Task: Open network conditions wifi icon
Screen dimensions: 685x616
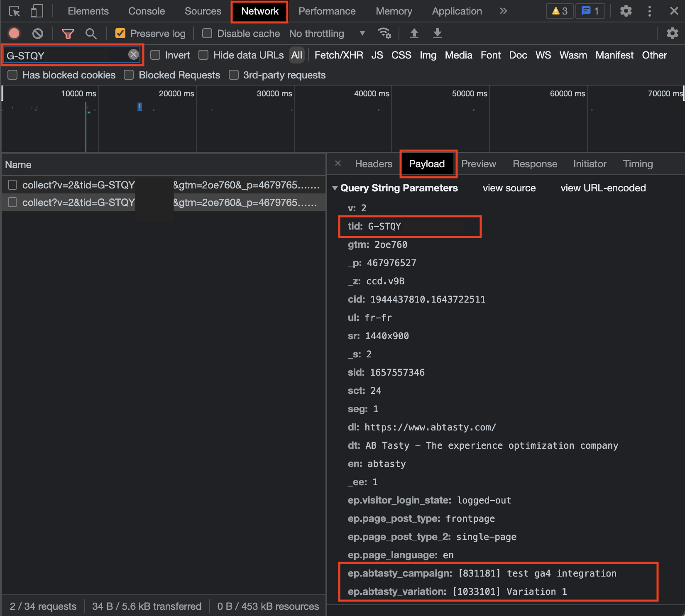Action: coord(384,33)
